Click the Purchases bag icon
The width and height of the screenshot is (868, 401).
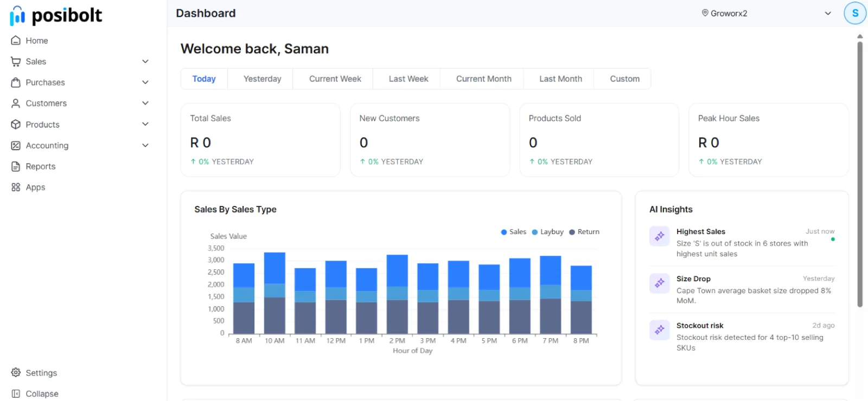(16, 82)
